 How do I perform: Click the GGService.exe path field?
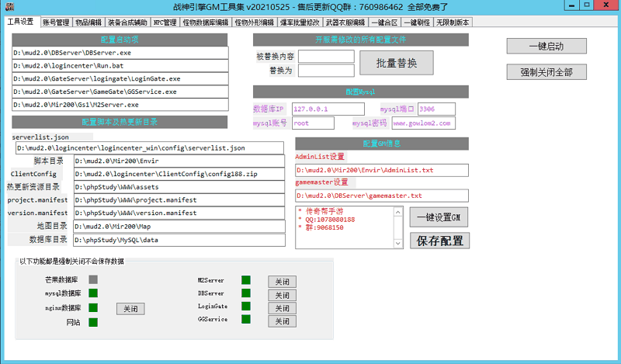(x=120, y=92)
